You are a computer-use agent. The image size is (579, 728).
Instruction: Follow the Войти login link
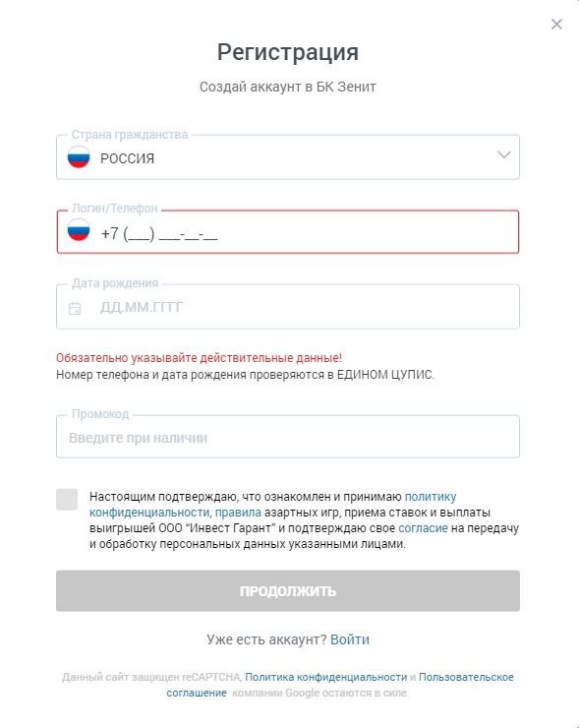pos(350,639)
